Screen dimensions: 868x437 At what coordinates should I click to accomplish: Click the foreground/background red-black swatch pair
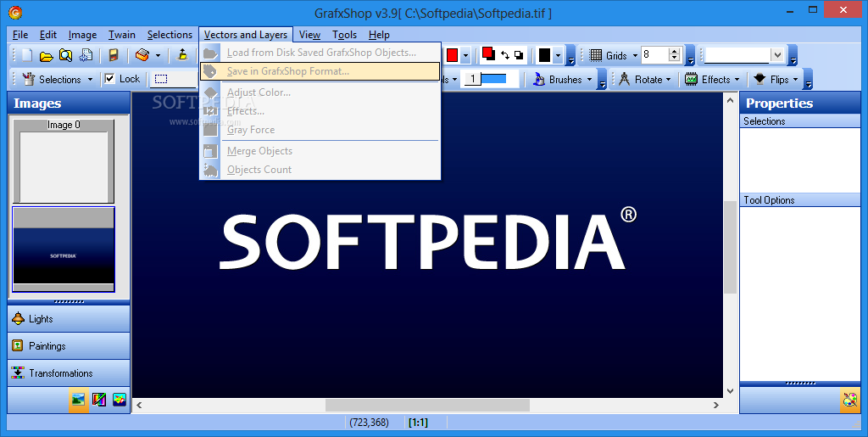[488, 53]
